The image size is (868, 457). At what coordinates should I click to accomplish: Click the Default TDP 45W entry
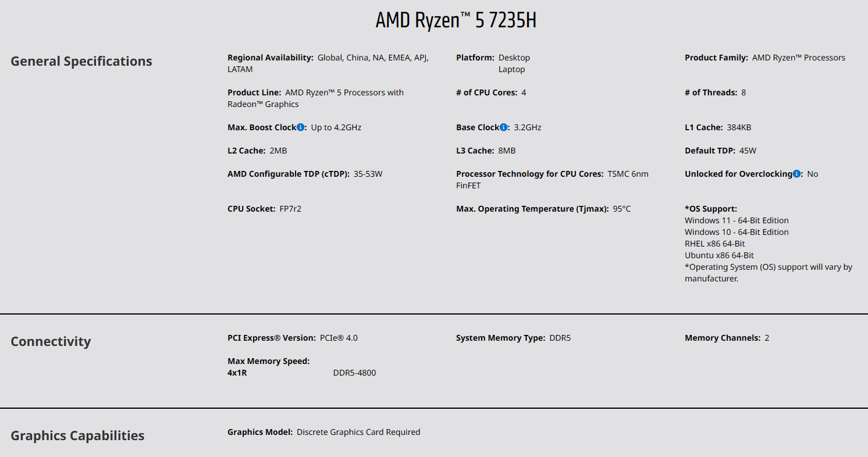point(720,151)
